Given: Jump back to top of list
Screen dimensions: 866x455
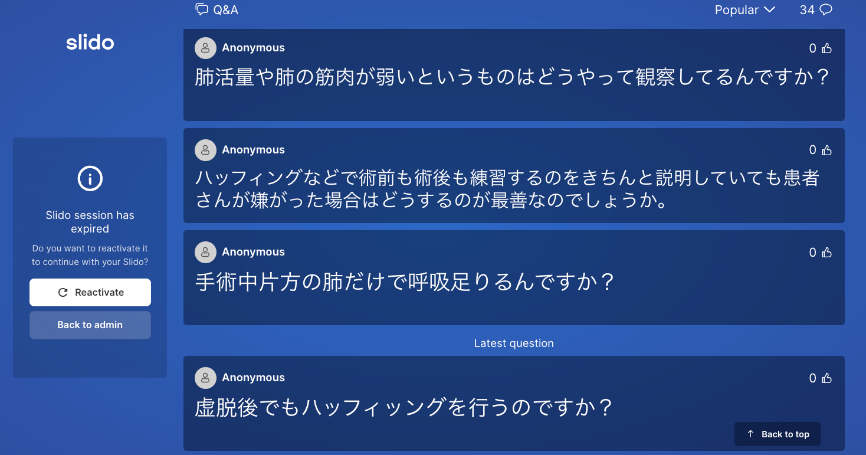Looking at the screenshot, I should (778, 434).
